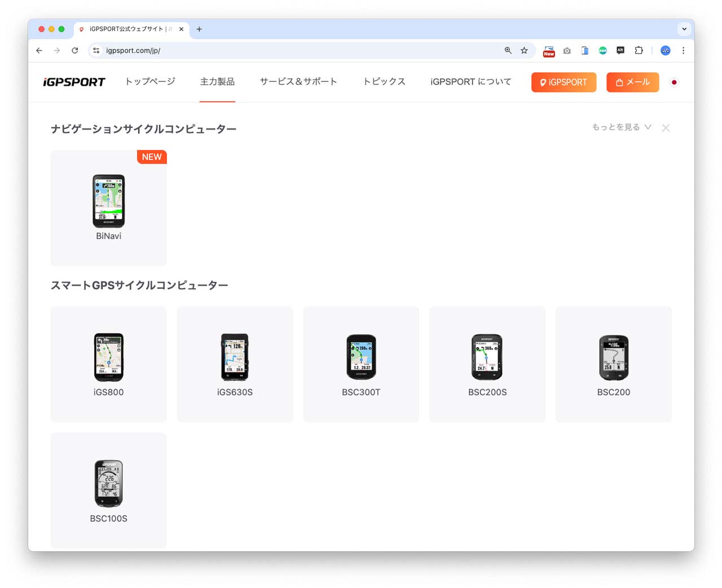The width and height of the screenshot is (722, 588).
Task: Open the blue document extension icon
Action: click(x=585, y=51)
